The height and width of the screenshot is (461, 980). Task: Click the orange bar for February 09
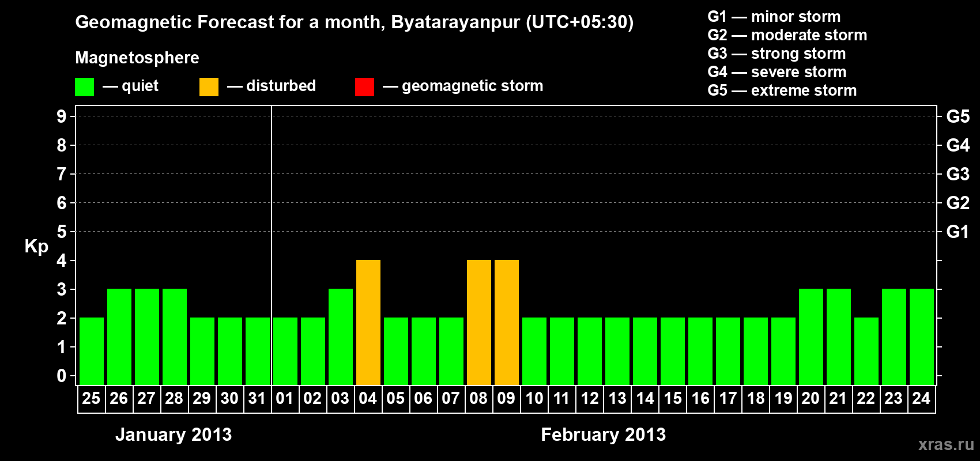(x=507, y=323)
